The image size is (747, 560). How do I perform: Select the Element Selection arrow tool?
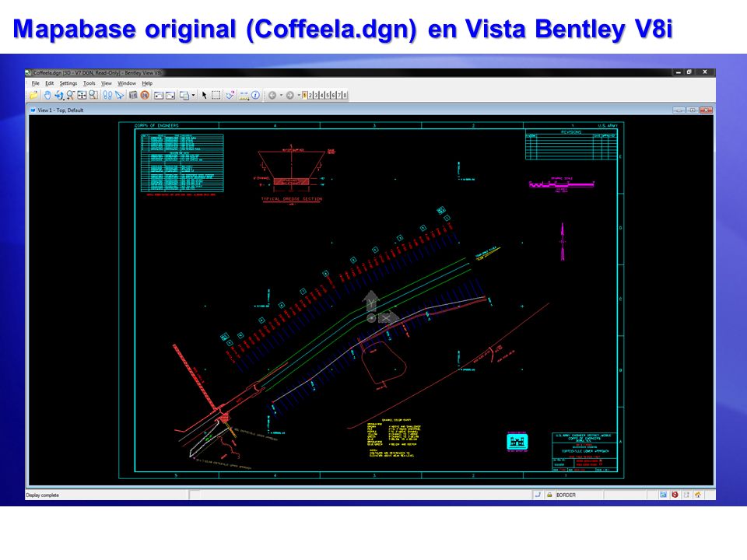point(204,95)
